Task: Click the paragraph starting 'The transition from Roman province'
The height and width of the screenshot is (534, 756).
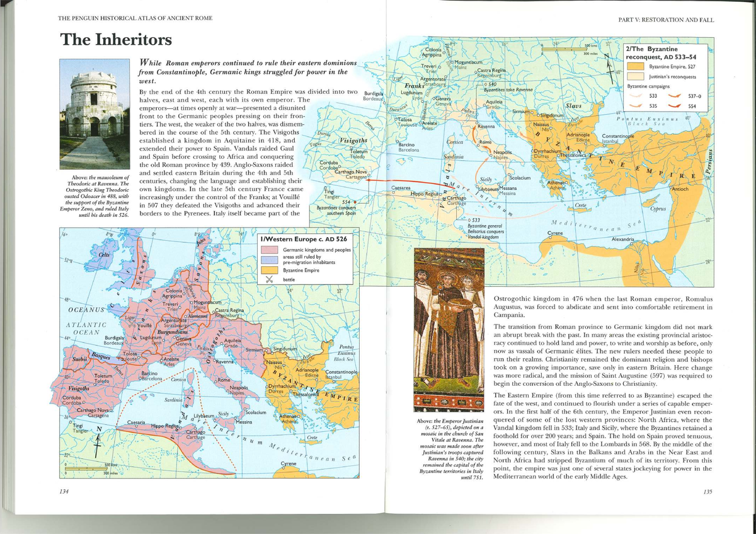Action: (x=603, y=354)
